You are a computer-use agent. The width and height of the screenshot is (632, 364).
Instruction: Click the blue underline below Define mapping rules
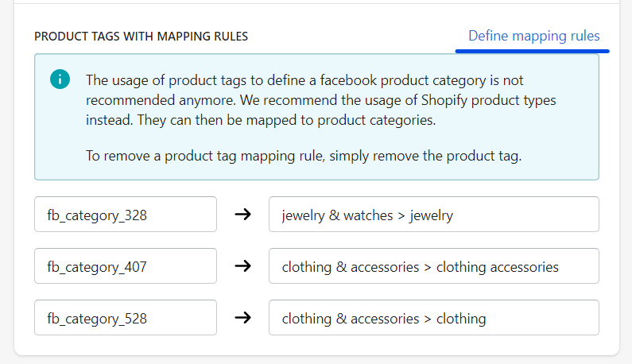532,51
